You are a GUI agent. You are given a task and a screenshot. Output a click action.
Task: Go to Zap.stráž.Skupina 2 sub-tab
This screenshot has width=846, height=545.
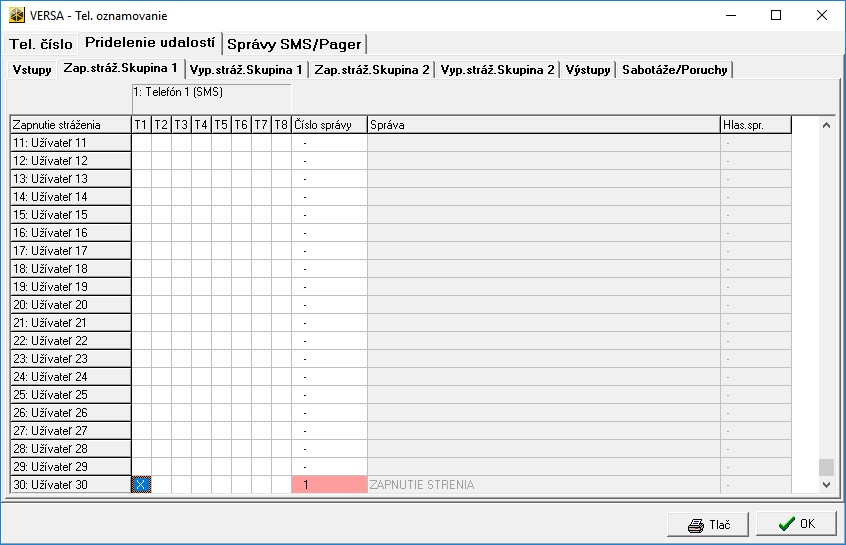click(x=372, y=70)
